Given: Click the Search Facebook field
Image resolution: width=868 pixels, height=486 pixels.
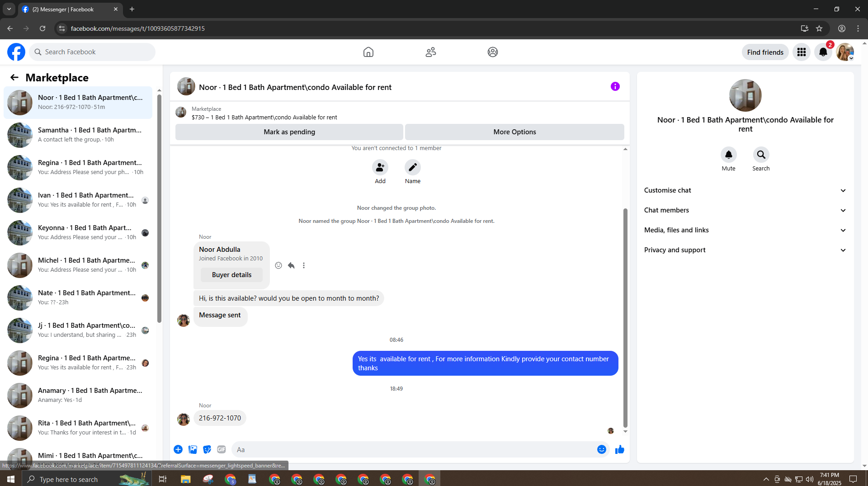Looking at the screenshot, I should pos(92,52).
